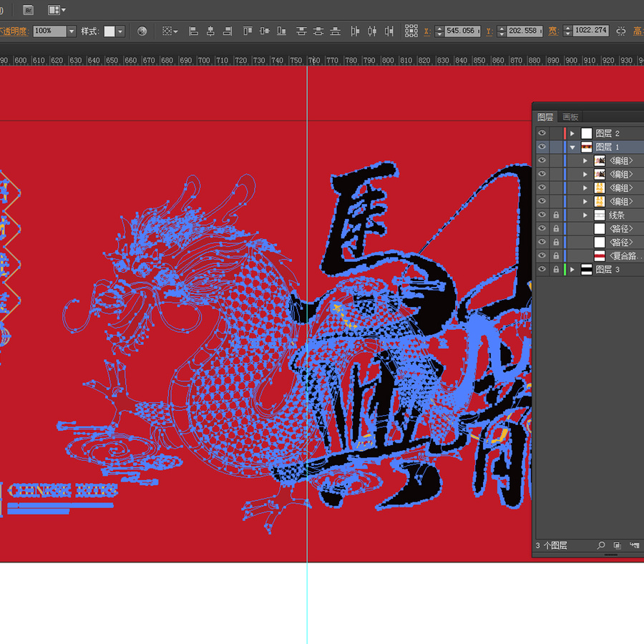
Task: Click the create new sublayer icon in Layers panel
Action: coord(635,545)
